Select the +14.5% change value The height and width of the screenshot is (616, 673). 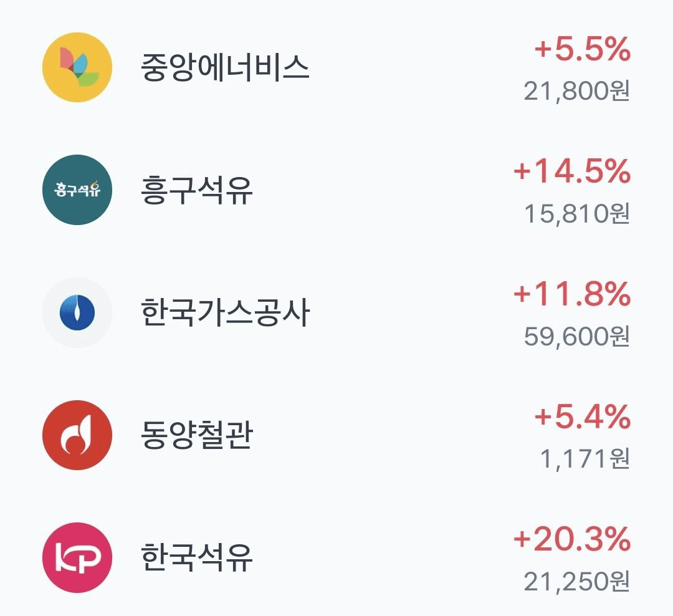click(x=572, y=171)
